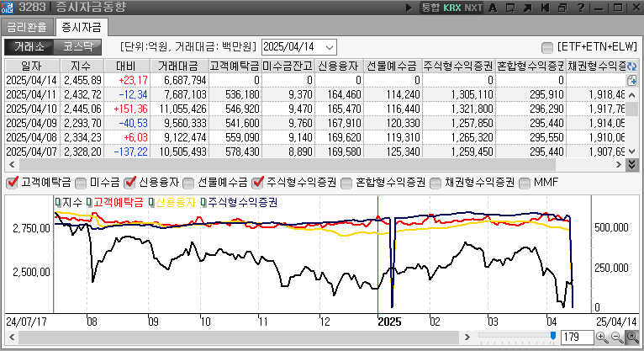
Task: Click the overlapping windows icon
Action: tap(562, 8)
